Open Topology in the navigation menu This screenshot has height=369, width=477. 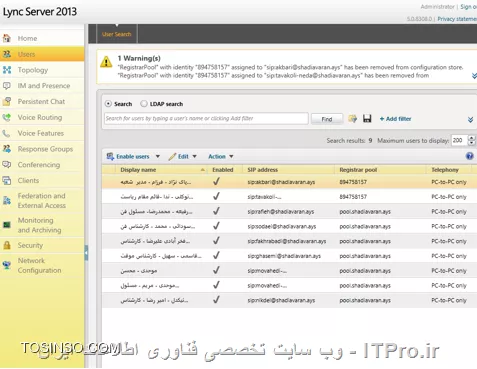coord(33,70)
